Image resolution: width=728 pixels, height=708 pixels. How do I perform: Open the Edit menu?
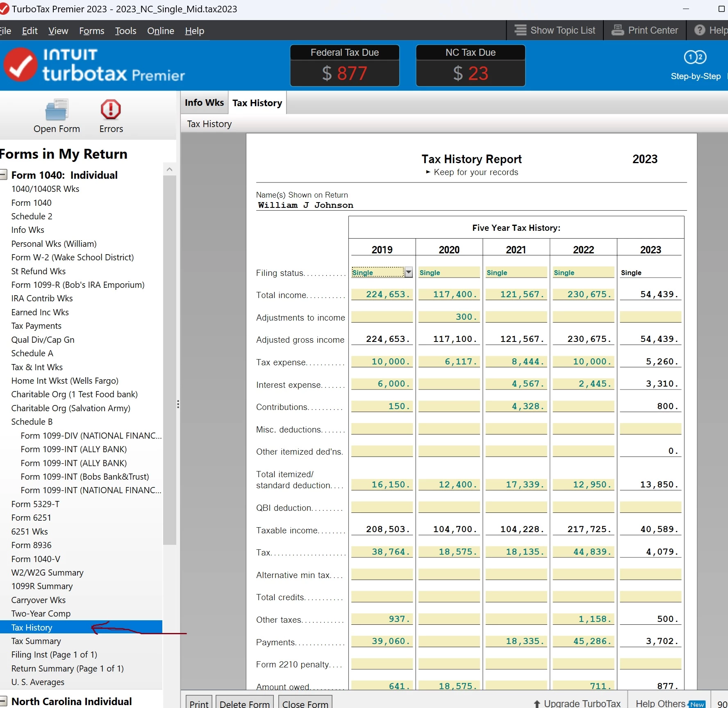click(30, 31)
